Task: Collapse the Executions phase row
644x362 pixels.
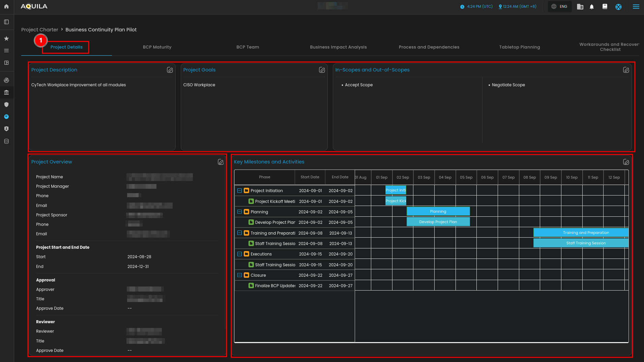Action: (239, 254)
